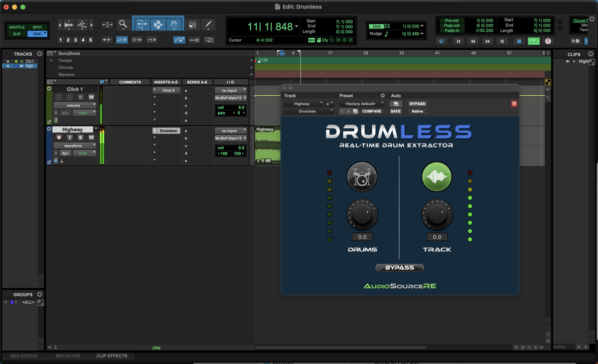The image size is (598, 364).
Task: Select the Scrubber speaker tool
Action: tap(192, 24)
